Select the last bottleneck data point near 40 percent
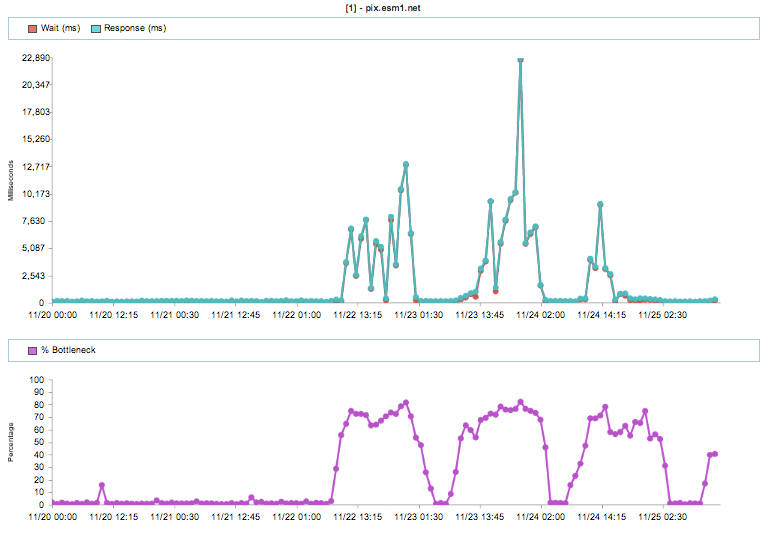Screen dimensions: 774x542 [x=715, y=454]
